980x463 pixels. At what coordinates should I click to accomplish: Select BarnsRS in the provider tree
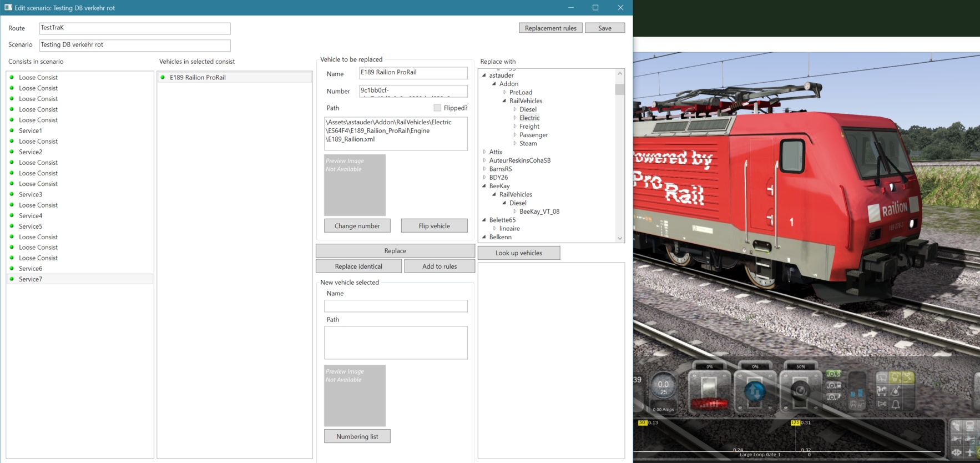(501, 169)
